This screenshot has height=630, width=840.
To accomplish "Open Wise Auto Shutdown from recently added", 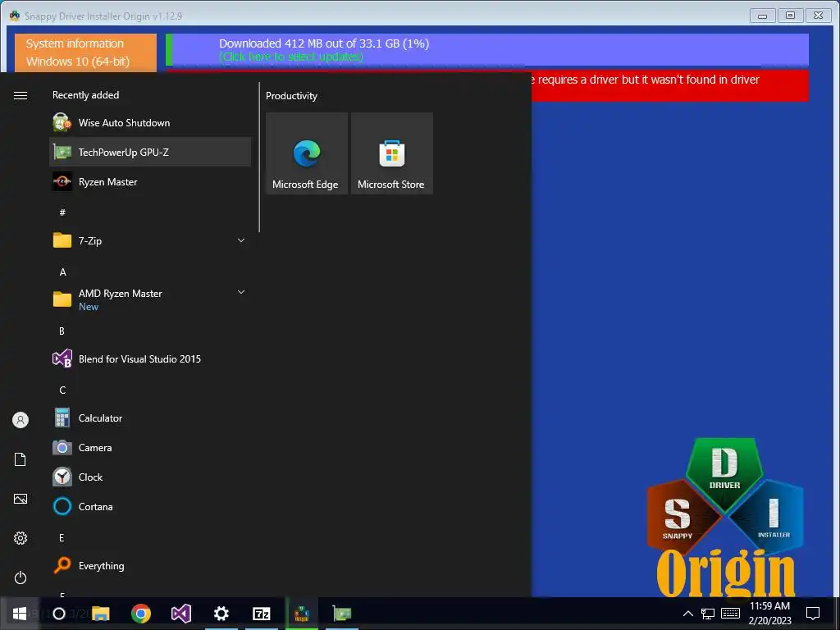I will pyautogui.click(x=150, y=123).
